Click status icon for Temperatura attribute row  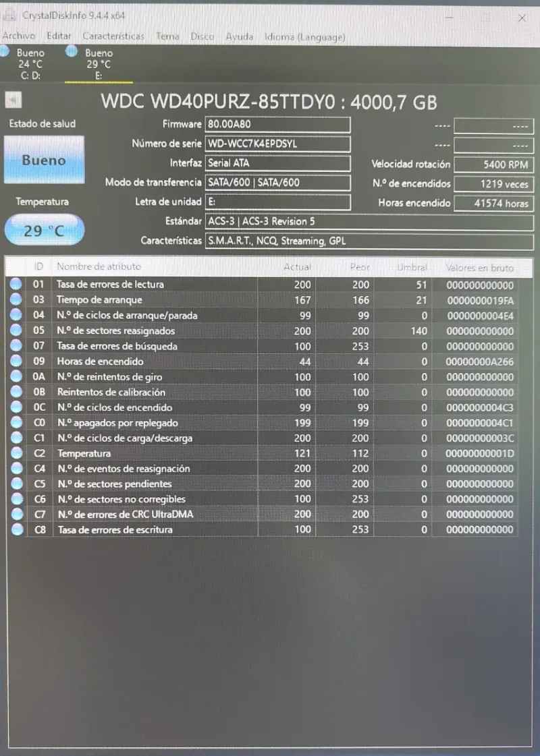(16, 453)
